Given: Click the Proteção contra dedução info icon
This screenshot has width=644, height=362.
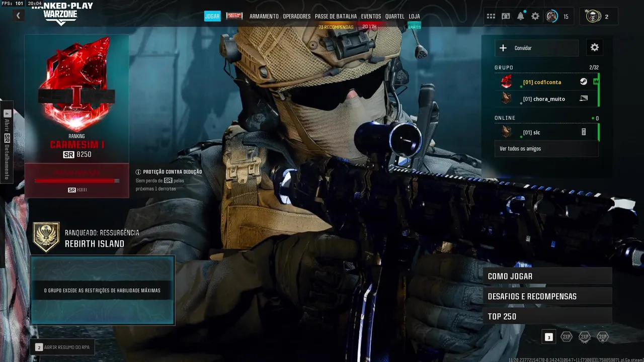Looking at the screenshot, I should pyautogui.click(x=138, y=172).
